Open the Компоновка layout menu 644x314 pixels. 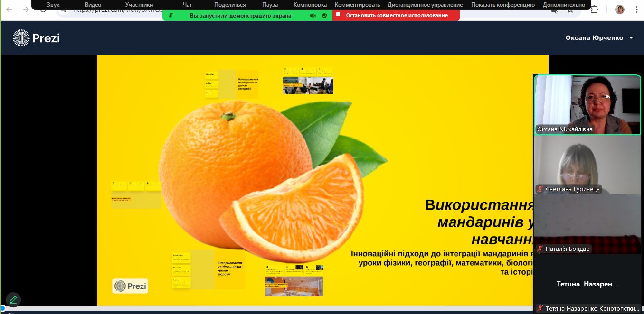coord(310,5)
